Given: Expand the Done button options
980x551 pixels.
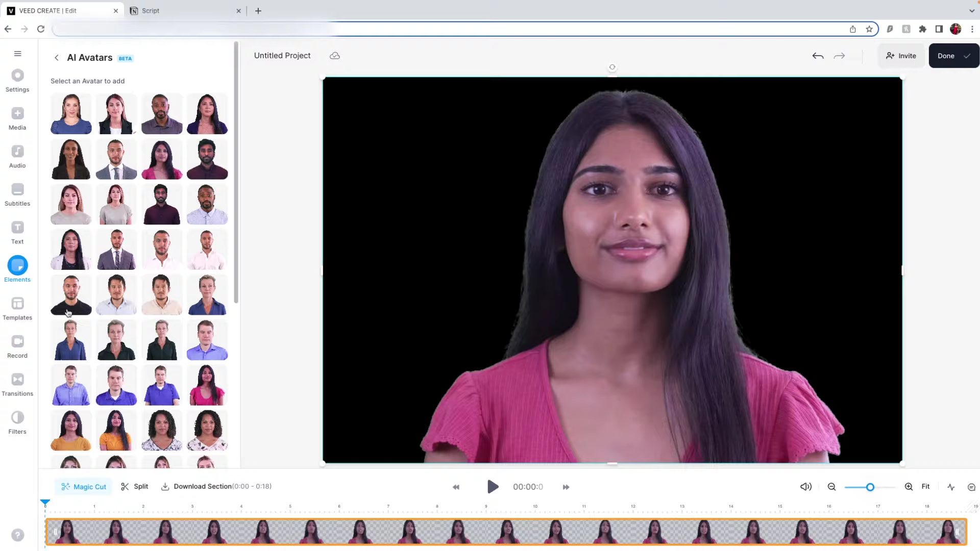Looking at the screenshot, I should [968, 56].
